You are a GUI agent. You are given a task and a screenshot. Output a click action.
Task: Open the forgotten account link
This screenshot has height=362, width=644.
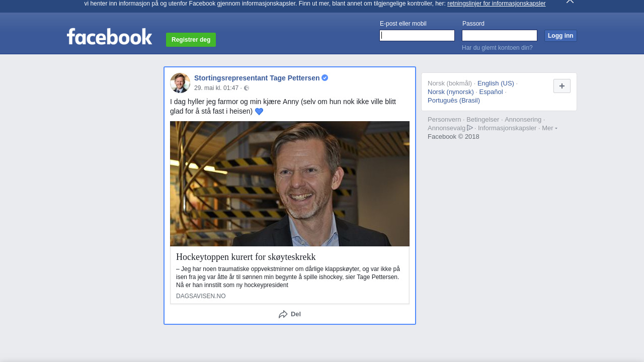tap(497, 48)
